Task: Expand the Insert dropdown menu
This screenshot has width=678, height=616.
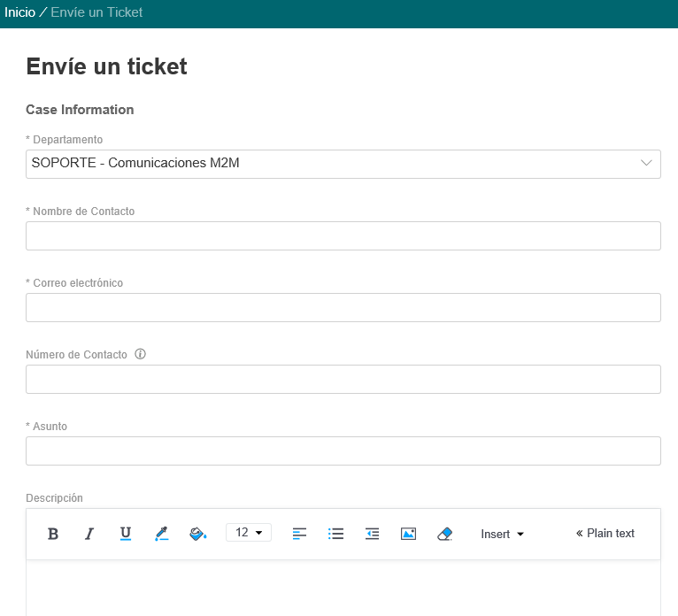Action: [502, 535]
